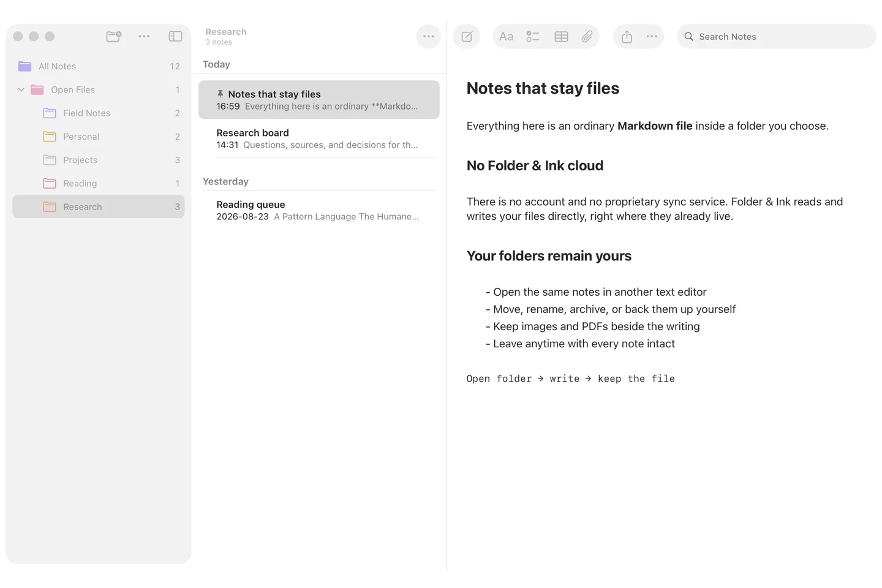Click the 'There is no account' paragraph

click(655, 209)
